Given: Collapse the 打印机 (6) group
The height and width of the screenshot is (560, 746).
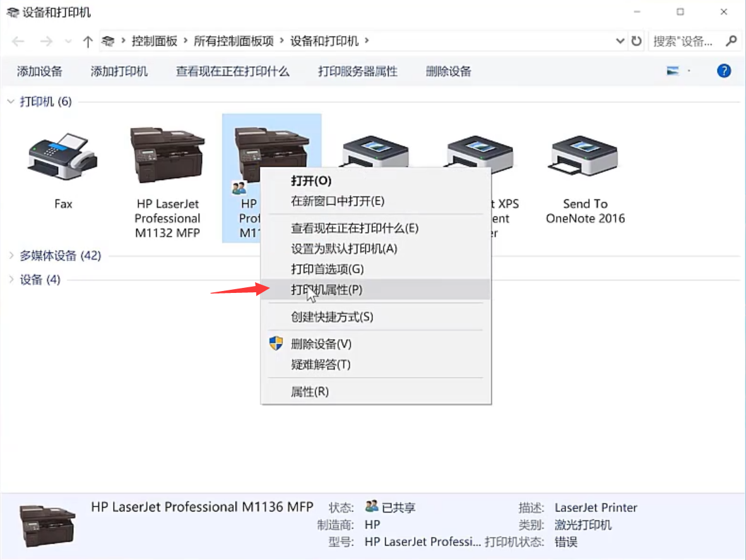Looking at the screenshot, I should pos(11,102).
